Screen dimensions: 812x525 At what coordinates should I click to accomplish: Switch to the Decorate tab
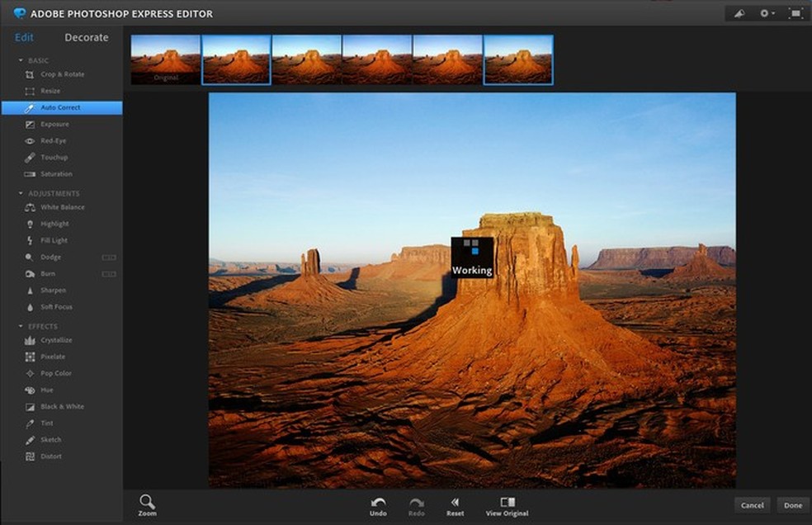[x=86, y=38]
